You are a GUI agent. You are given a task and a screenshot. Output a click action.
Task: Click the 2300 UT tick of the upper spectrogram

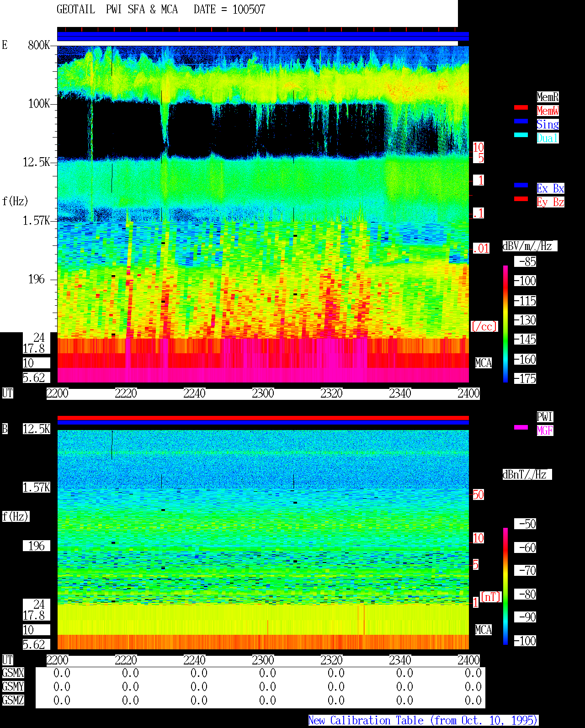[263, 393]
